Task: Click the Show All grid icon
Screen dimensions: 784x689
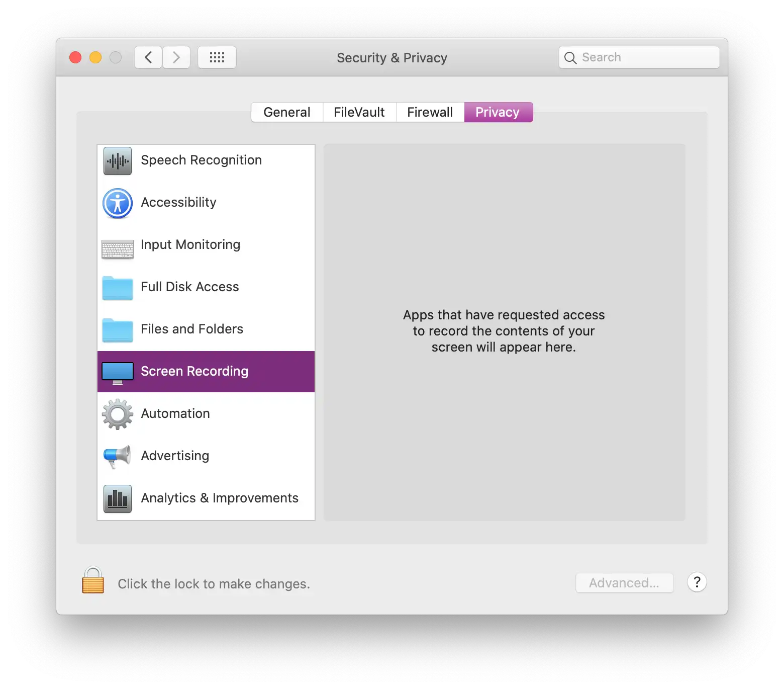Action: [217, 57]
